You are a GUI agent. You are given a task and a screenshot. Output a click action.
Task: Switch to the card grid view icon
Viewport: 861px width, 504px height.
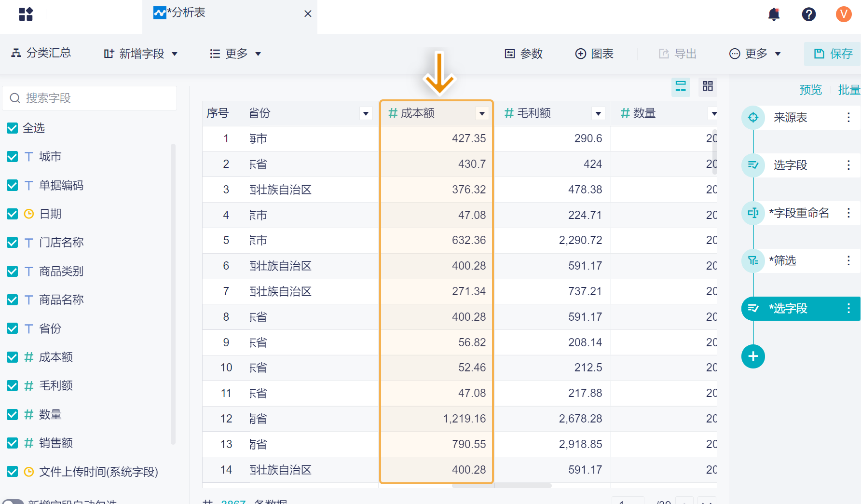pyautogui.click(x=707, y=86)
